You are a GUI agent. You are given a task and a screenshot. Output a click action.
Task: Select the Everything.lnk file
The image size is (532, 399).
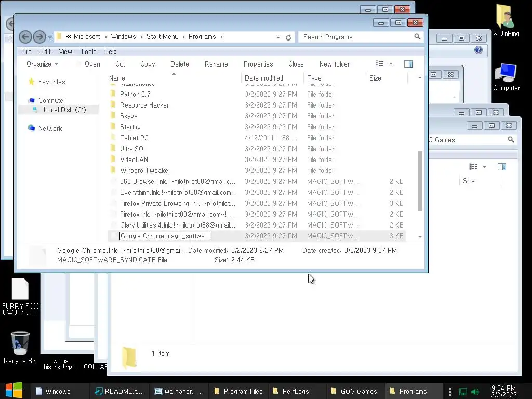tap(178, 192)
